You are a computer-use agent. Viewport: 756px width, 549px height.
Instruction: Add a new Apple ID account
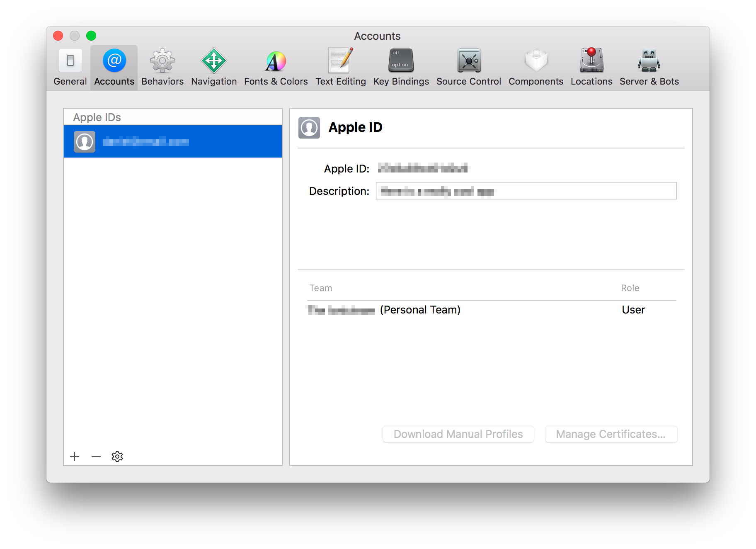coord(75,456)
